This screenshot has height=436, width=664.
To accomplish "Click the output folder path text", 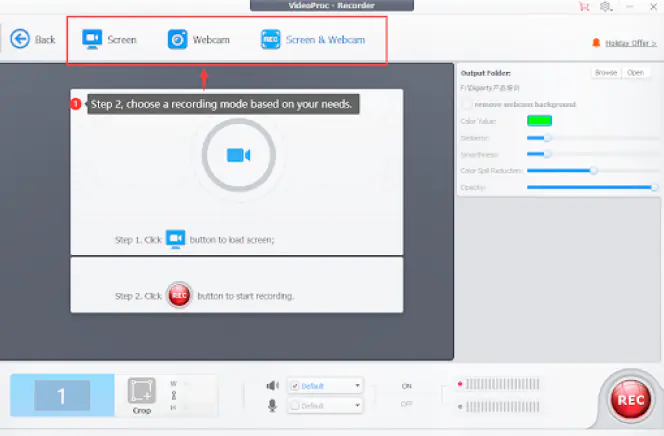I will coord(490,88).
